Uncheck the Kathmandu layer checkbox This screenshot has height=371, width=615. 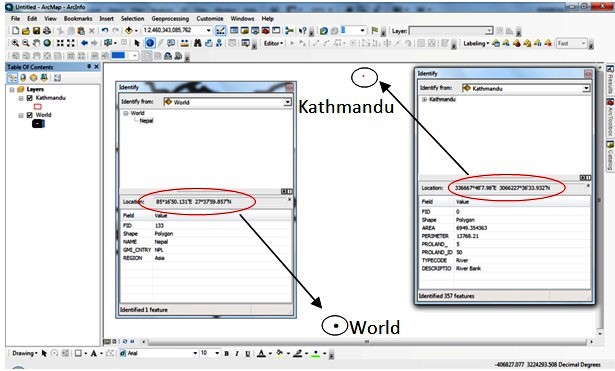[29, 98]
